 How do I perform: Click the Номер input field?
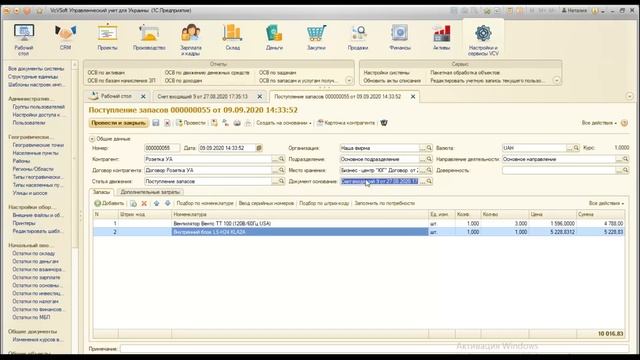[162, 148]
